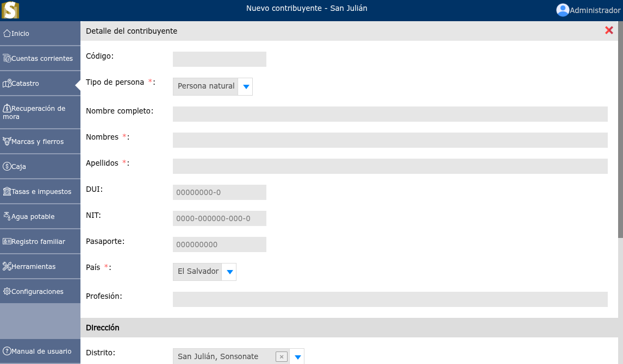Click the Caja coin icon

(x=7, y=166)
